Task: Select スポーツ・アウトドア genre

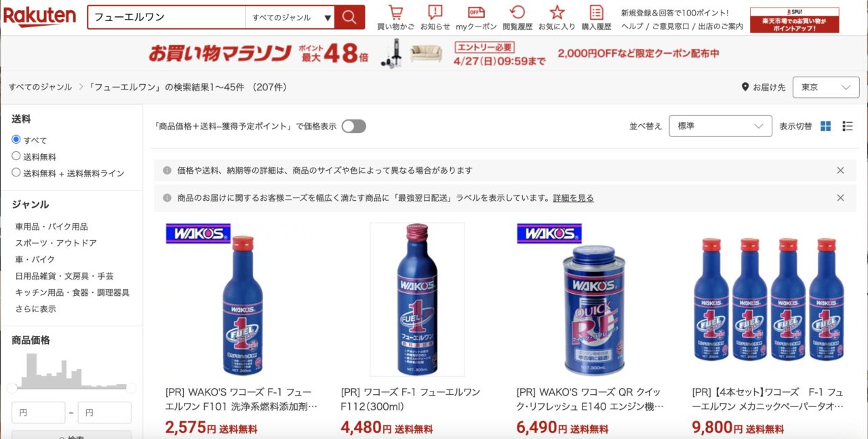Action: [x=56, y=243]
